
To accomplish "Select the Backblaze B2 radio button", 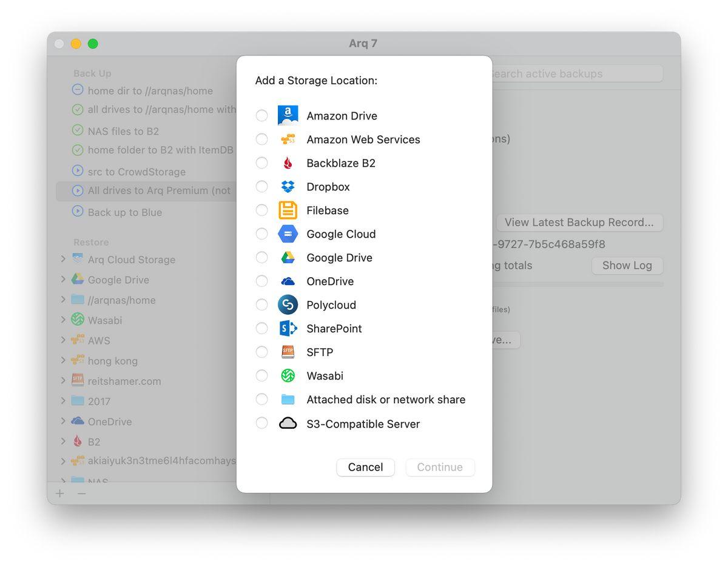I will tap(261, 163).
